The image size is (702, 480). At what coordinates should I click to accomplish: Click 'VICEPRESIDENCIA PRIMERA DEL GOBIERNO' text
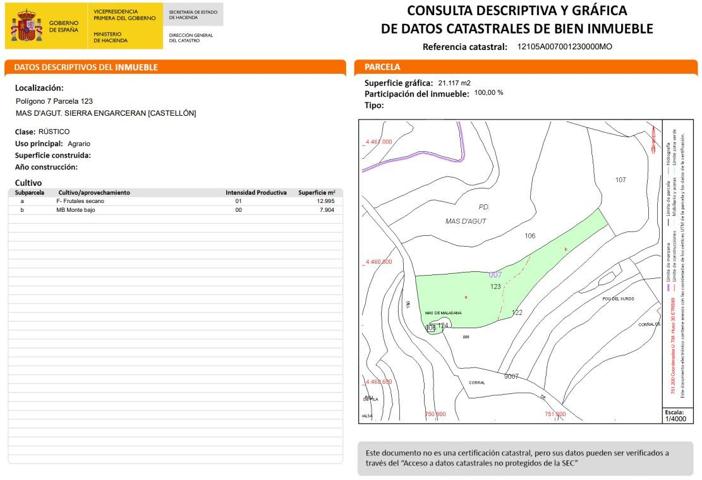tap(124, 15)
